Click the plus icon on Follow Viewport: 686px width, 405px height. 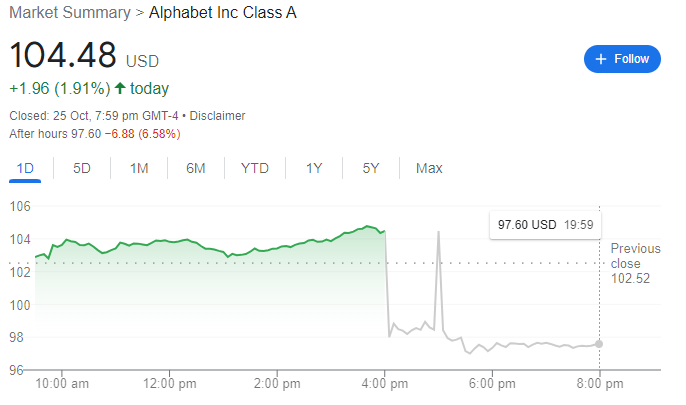(601, 59)
